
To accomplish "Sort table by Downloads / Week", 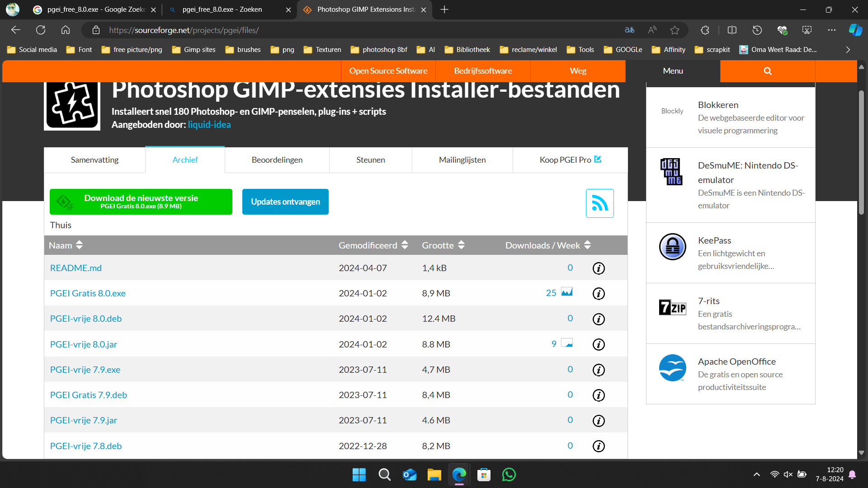I will (x=548, y=245).
